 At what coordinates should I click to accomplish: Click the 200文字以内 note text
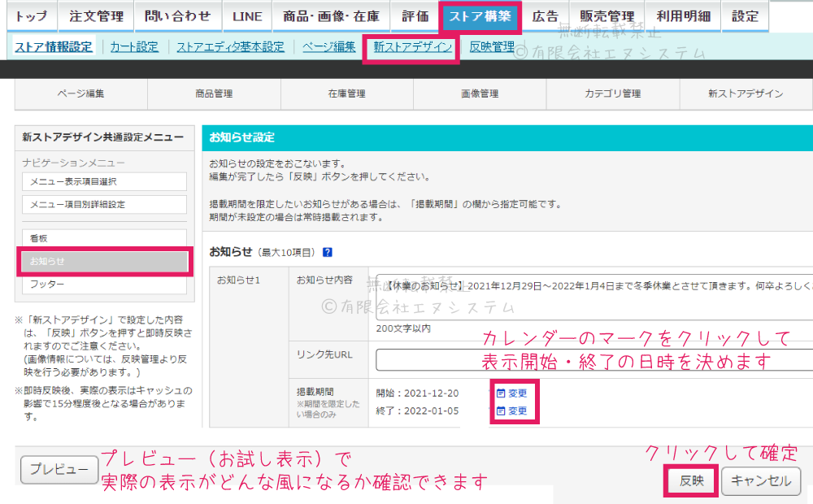(x=403, y=328)
